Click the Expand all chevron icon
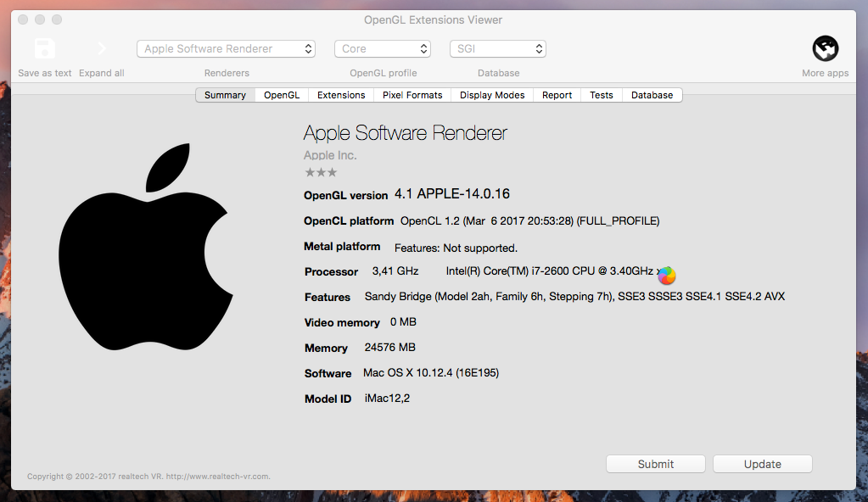Image resolution: width=868 pixels, height=502 pixels. pos(102,48)
